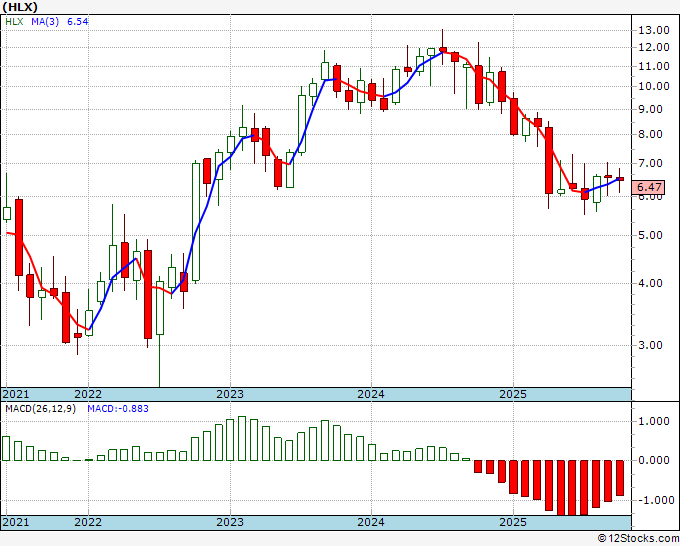Click 2021 on the price chart timeline
Image resolution: width=680 pixels, height=546 pixels.
(x=16, y=394)
